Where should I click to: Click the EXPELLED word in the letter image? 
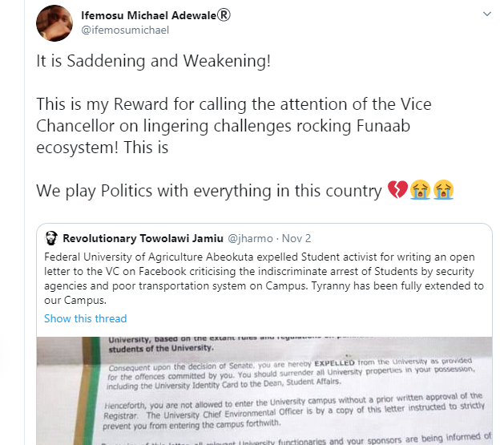tap(334, 362)
